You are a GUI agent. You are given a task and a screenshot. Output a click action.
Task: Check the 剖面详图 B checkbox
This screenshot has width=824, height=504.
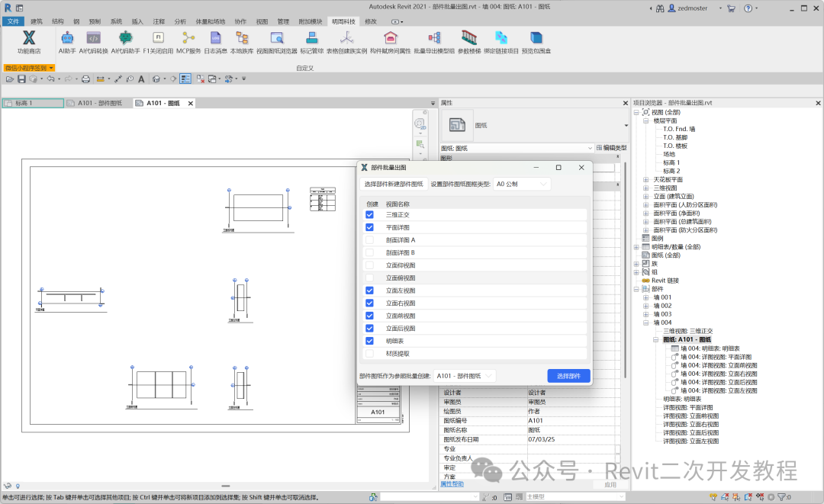pyautogui.click(x=369, y=252)
